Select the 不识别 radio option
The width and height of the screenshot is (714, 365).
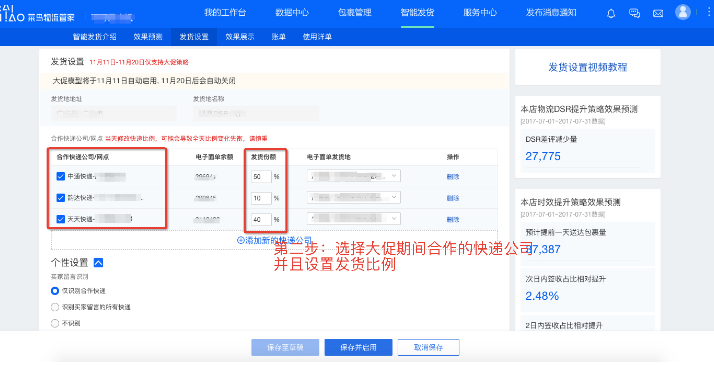tap(55, 323)
